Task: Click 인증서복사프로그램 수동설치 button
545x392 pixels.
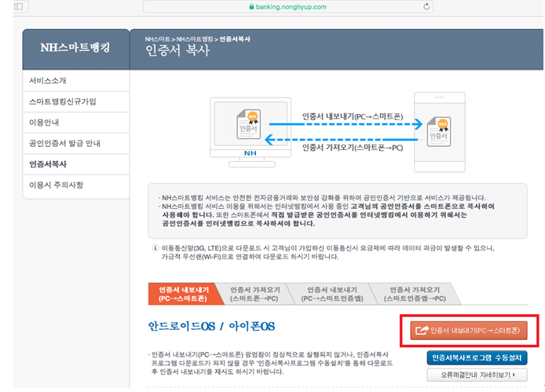Action: pyautogui.click(x=477, y=358)
